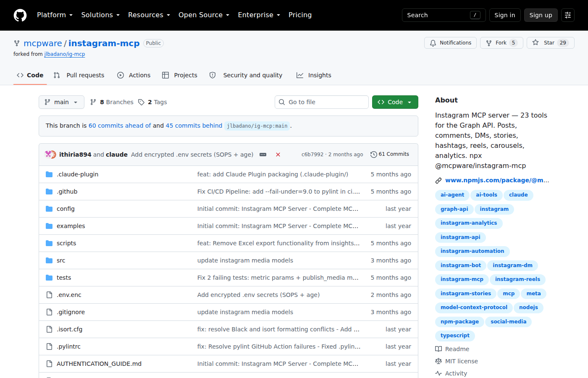
Task: Open the appearance settings icon in header
Action: click(568, 15)
